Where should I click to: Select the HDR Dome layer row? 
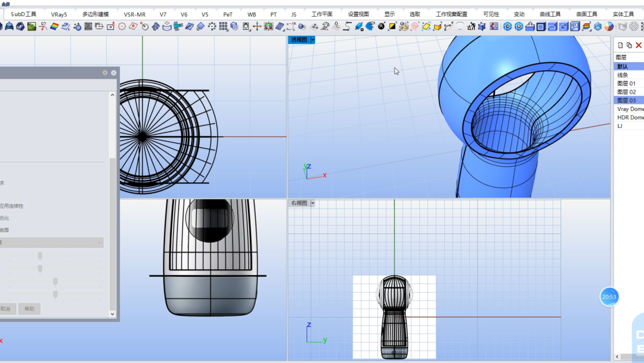pos(629,117)
